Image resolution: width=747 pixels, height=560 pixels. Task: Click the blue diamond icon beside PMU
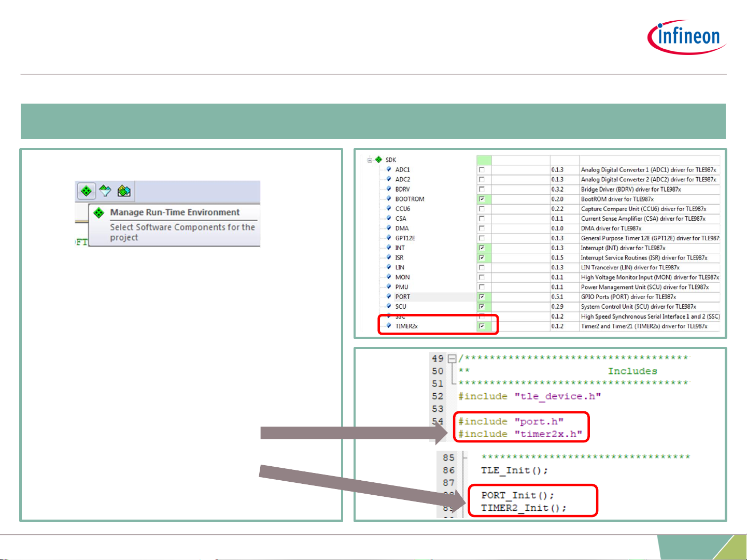(389, 287)
